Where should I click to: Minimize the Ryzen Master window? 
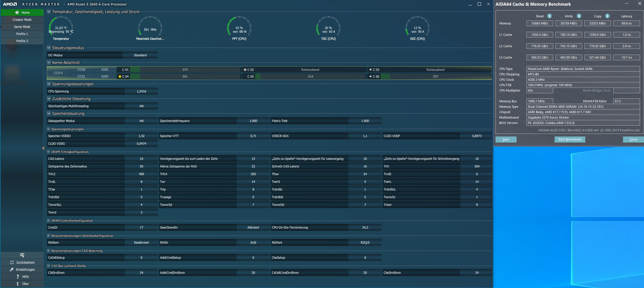point(470,4)
